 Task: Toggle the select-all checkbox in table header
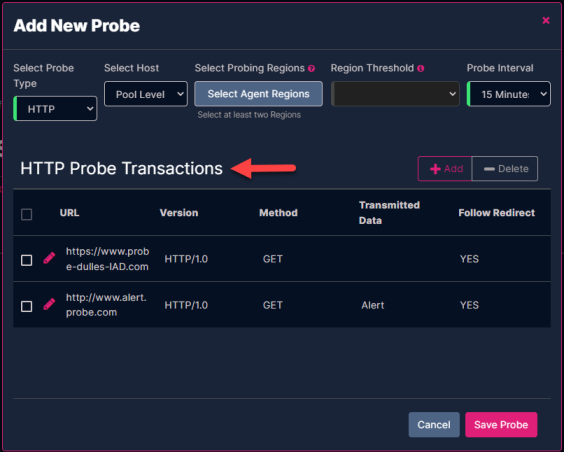click(27, 214)
